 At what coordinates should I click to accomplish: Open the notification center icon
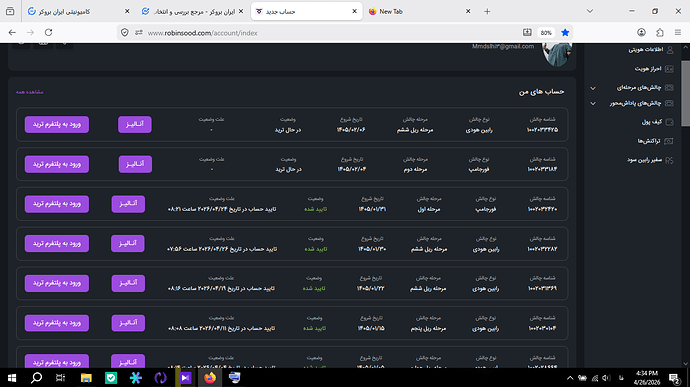click(x=675, y=378)
